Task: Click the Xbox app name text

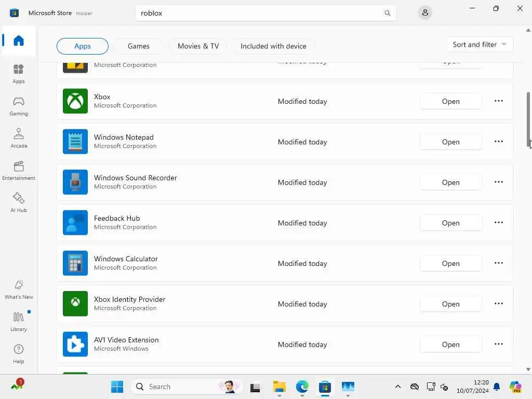Action: 102,97
